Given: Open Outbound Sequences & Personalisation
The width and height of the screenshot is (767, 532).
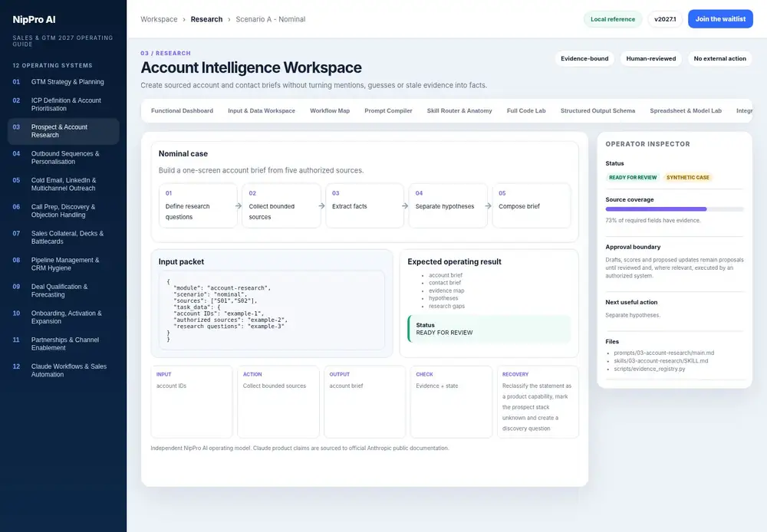Looking at the screenshot, I should tap(63, 157).
